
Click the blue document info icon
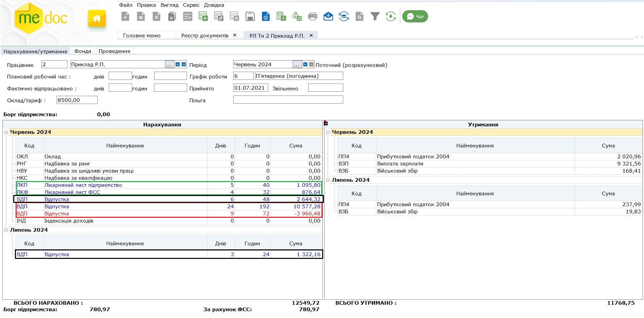[265, 16]
